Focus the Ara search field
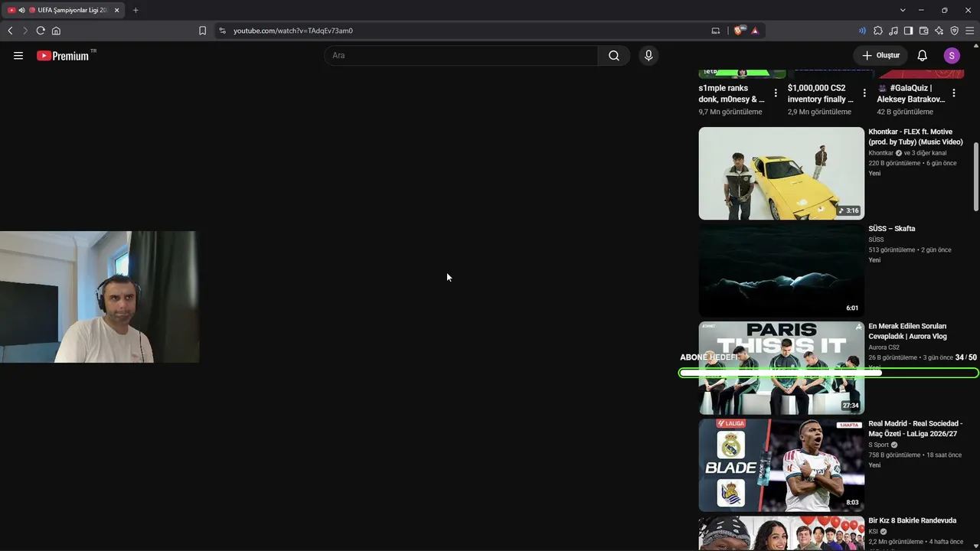Screen dimensions: 980x551 coord(461,56)
